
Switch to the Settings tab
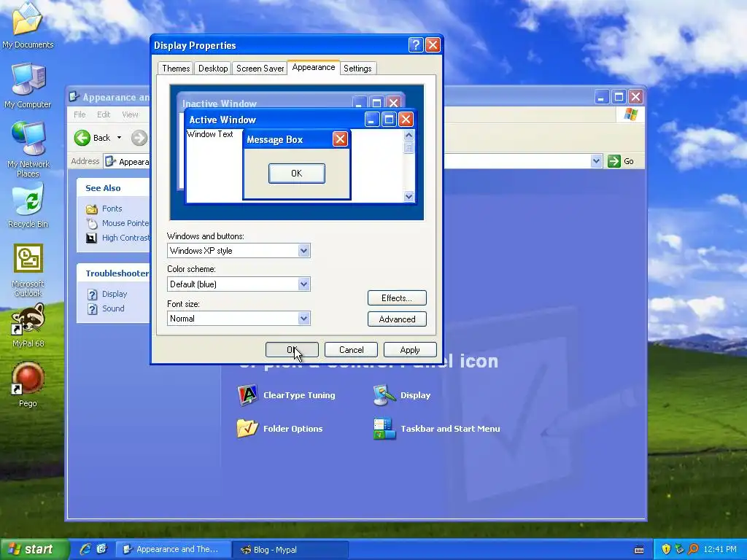(x=357, y=68)
